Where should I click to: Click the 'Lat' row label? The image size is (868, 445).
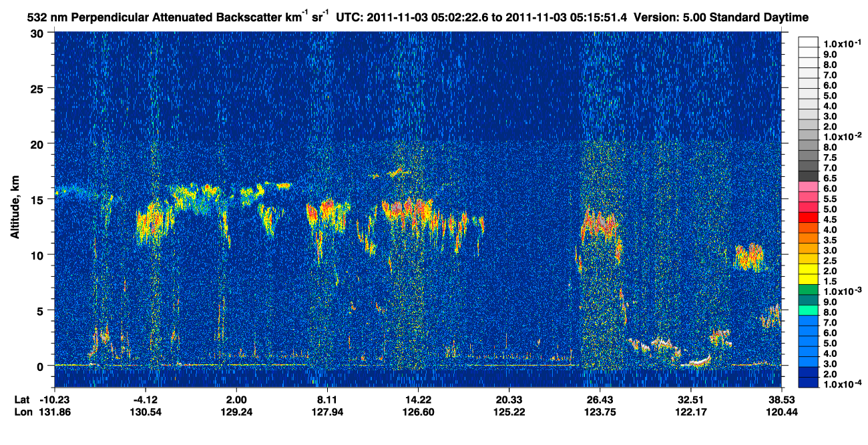(x=21, y=400)
